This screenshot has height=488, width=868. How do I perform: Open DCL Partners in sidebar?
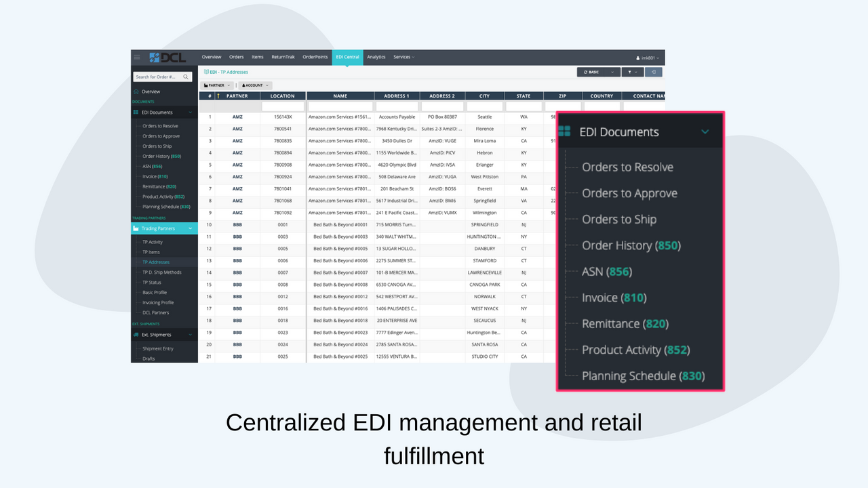[156, 313]
